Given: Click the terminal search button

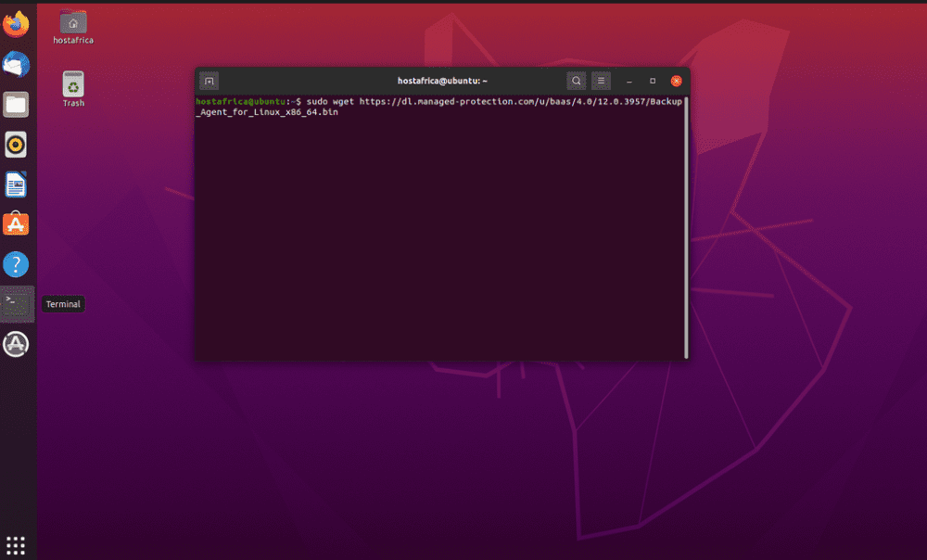Looking at the screenshot, I should click(x=577, y=81).
